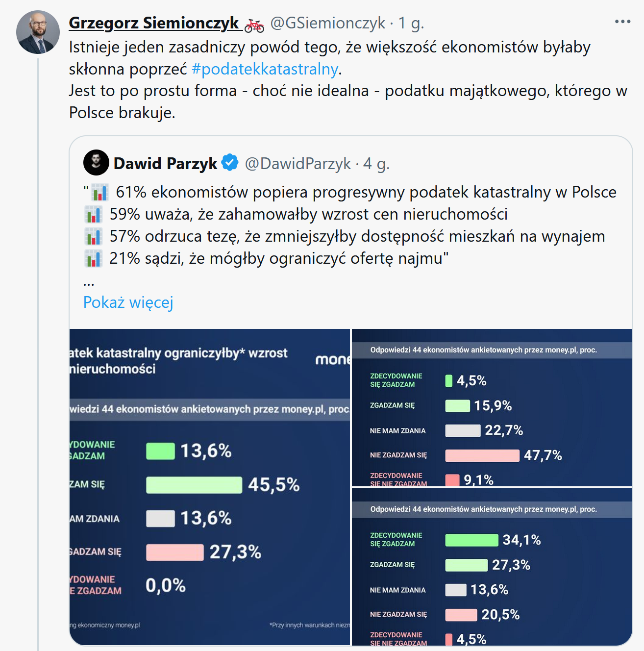
Task: Open the #podatekkatastralny hashtag
Action: tap(265, 69)
